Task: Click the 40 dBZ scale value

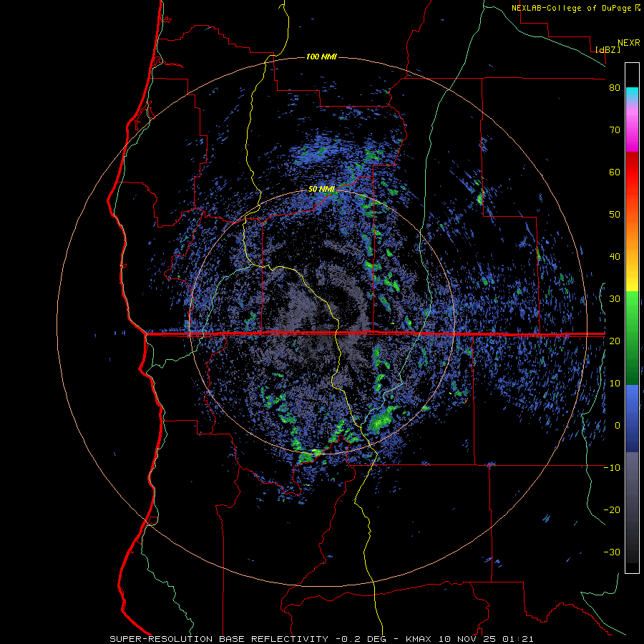Action: click(615, 257)
